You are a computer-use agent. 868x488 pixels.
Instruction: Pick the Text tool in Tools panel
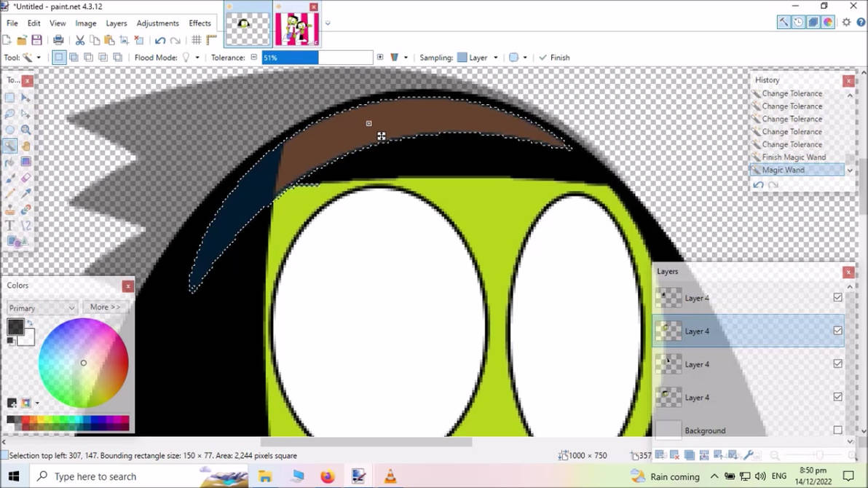10,226
